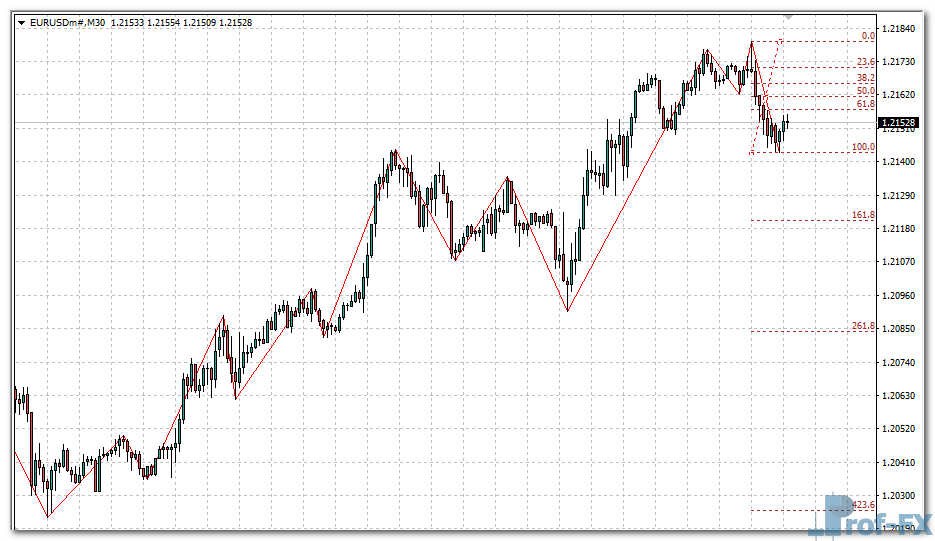The image size is (935, 541).
Task: Select the 100.0 Fibonacci level label
Action: pyautogui.click(x=863, y=147)
